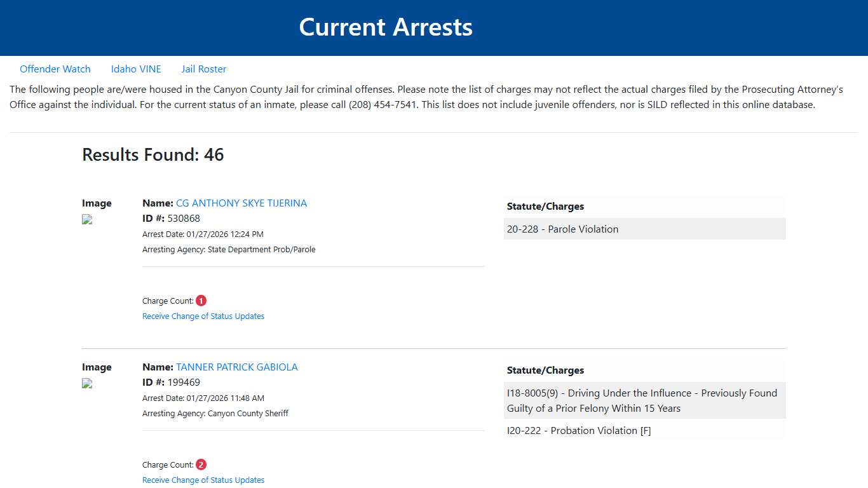Image resolution: width=868 pixels, height=488 pixels.
Task: Click the Image label above Tijerina's photo
Action: point(97,203)
